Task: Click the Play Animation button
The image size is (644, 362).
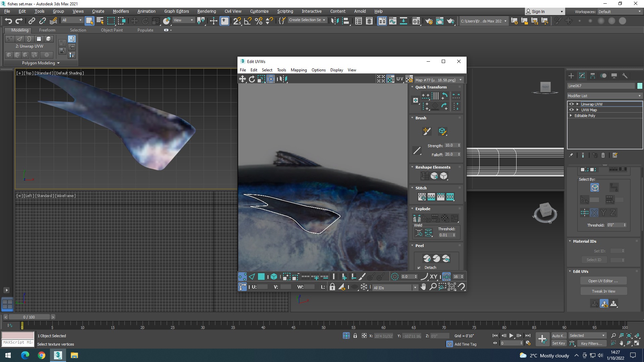Action: 511,336
